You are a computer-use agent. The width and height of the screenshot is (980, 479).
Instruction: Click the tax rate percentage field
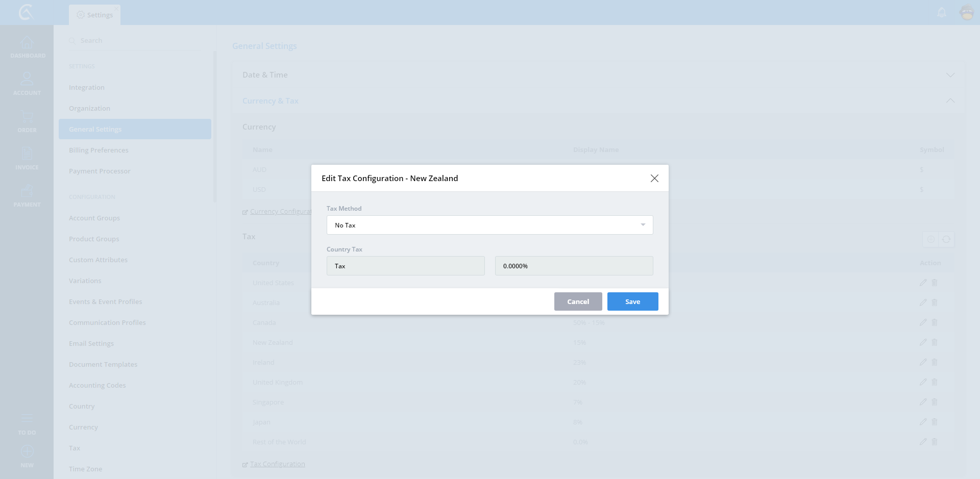(574, 266)
